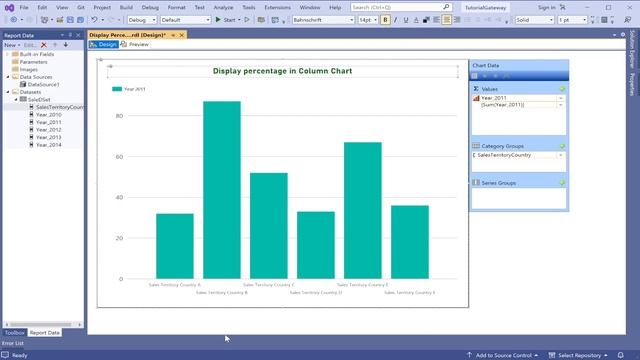
Task: Open the Extensions menu
Action: [x=278, y=7]
